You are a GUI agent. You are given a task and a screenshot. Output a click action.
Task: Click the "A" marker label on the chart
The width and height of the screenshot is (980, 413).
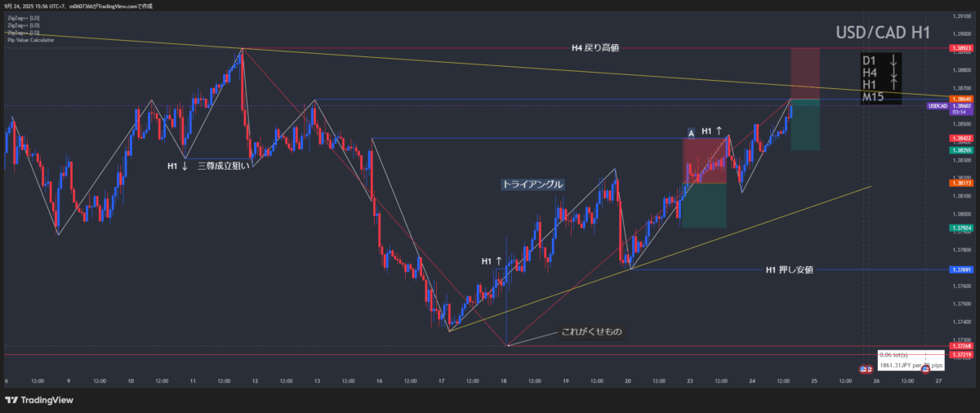coord(691,132)
